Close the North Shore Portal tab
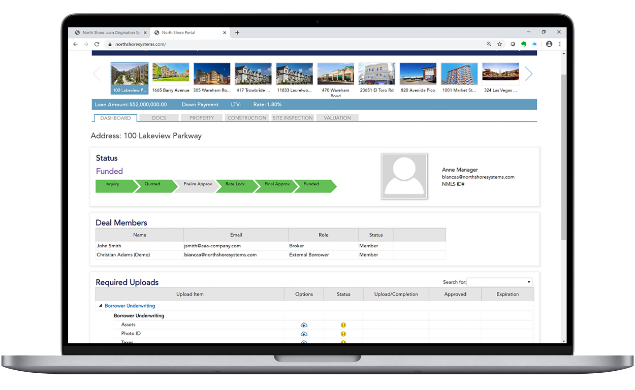The image size is (635, 390). pyautogui.click(x=224, y=32)
